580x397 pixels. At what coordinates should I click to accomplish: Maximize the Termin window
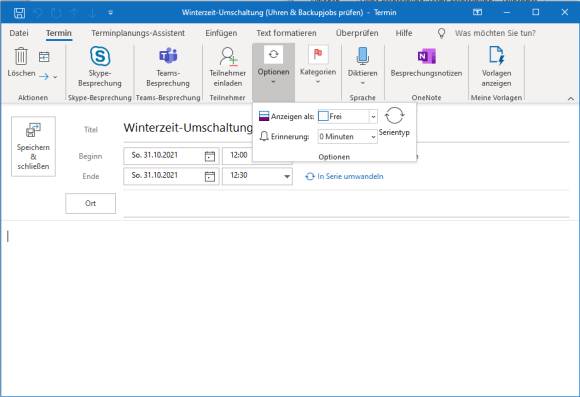535,12
